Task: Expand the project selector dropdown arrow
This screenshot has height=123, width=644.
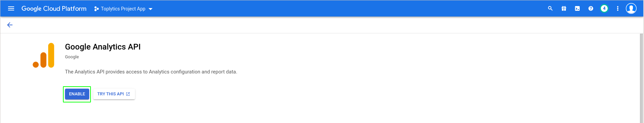Action: click(x=150, y=9)
